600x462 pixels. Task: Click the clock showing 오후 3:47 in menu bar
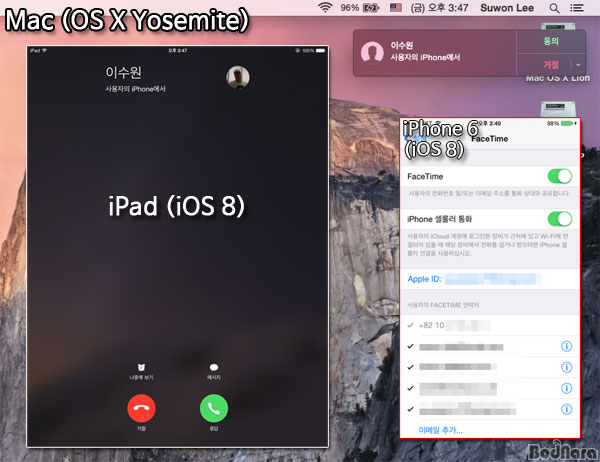[x=439, y=8]
